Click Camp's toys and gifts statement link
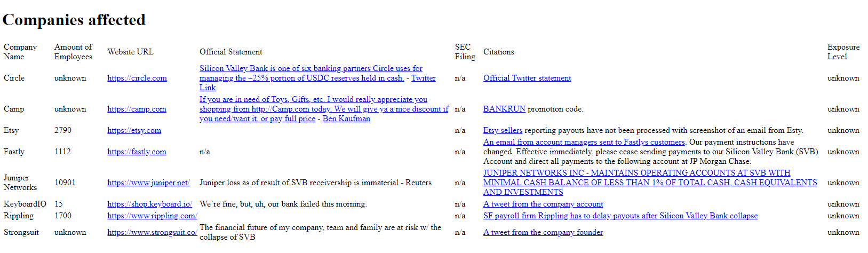This screenshot has height=253, width=868. [x=313, y=99]
